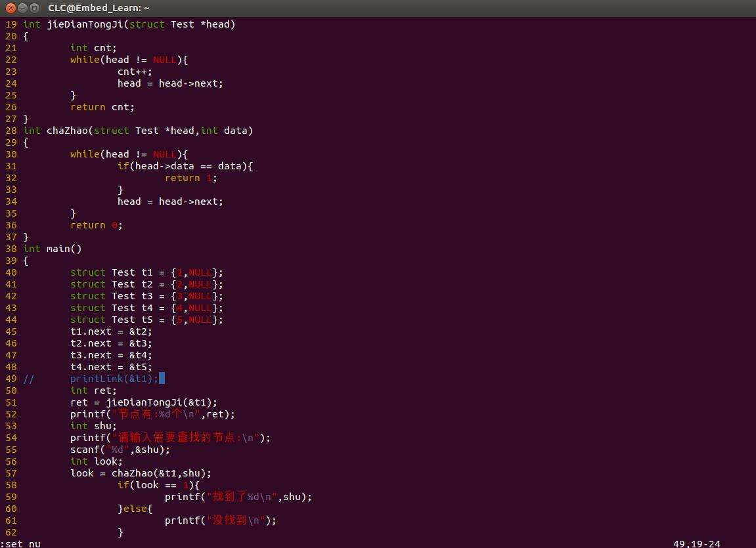Click the scanf input line
The image size is (756, 548).
[120, 450]
